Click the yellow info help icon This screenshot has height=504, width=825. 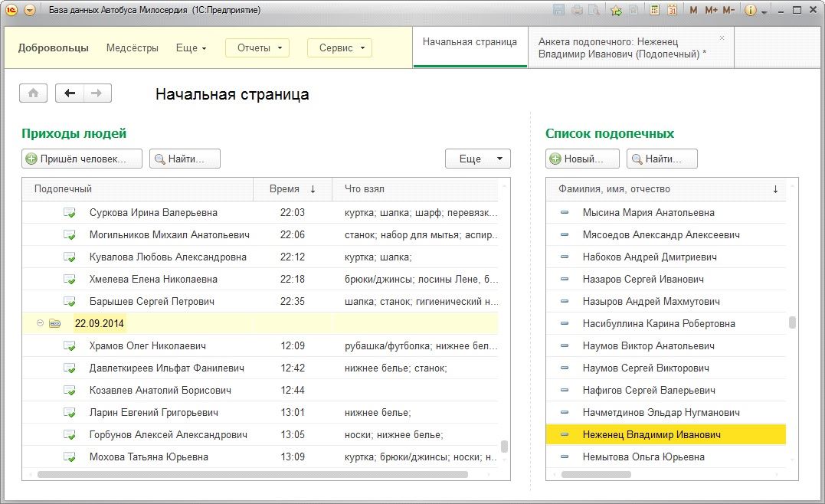(x=751, y=10)
